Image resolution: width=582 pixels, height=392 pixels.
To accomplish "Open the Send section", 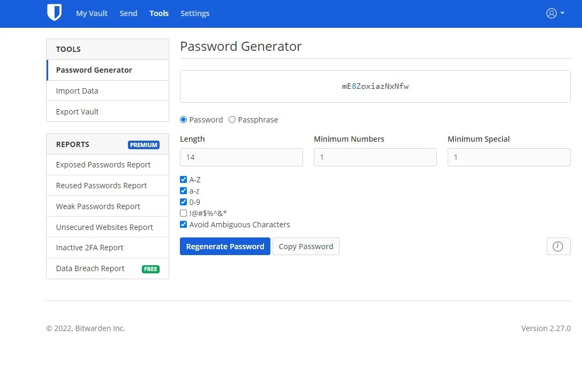I will [128, 13].
